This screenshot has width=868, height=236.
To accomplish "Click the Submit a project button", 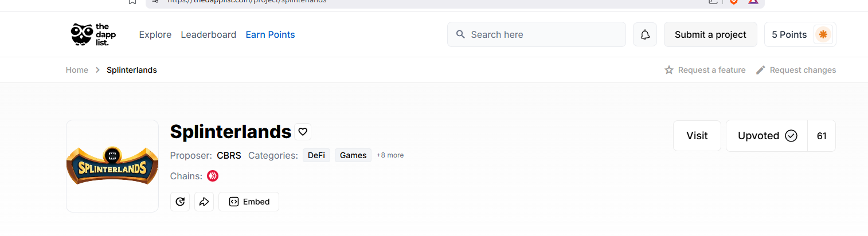I will (710, 34).
